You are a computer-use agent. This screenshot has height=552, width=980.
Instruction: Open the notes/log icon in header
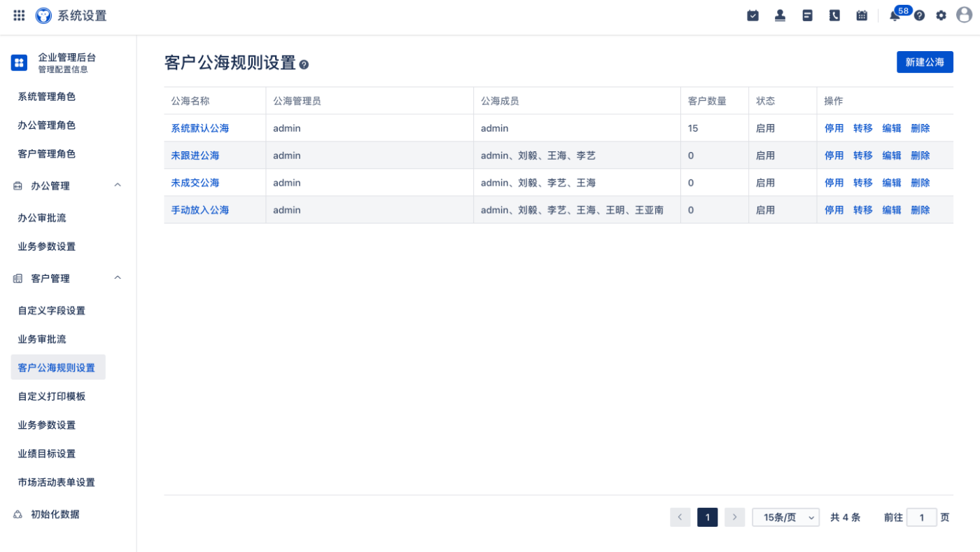pyautogui.click(x=808, y=15)
